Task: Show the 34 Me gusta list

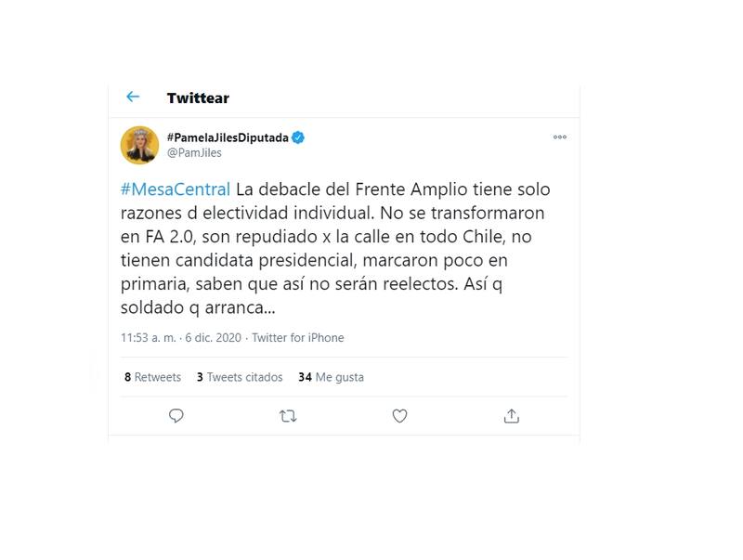Action: (331, 377)
